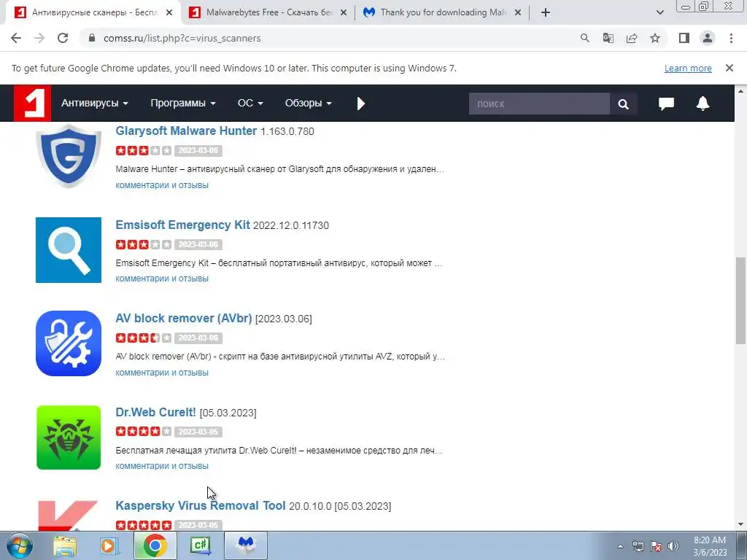The image size is (747, 560).
Task: Open the site comments speech bubble
Action: tap(666, 104)
